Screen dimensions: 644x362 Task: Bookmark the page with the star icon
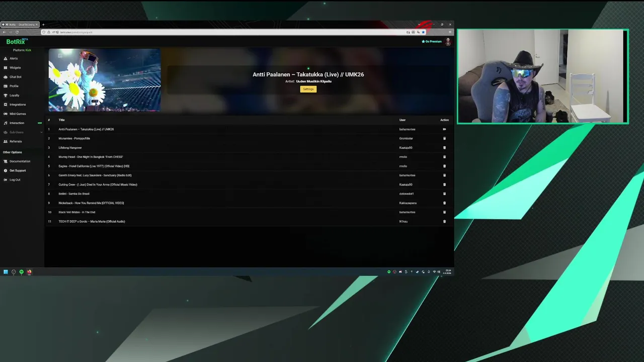423,32
